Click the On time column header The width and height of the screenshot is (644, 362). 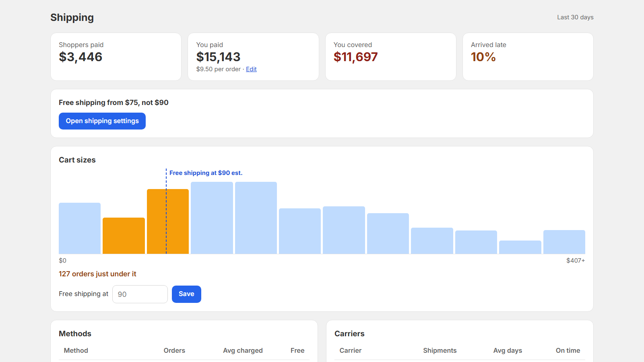(x=568, y=350)
